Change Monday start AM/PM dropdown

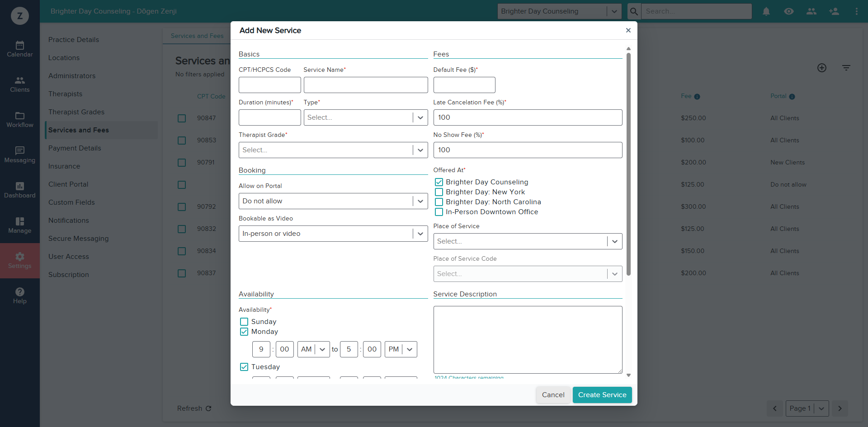pos(314,349)
